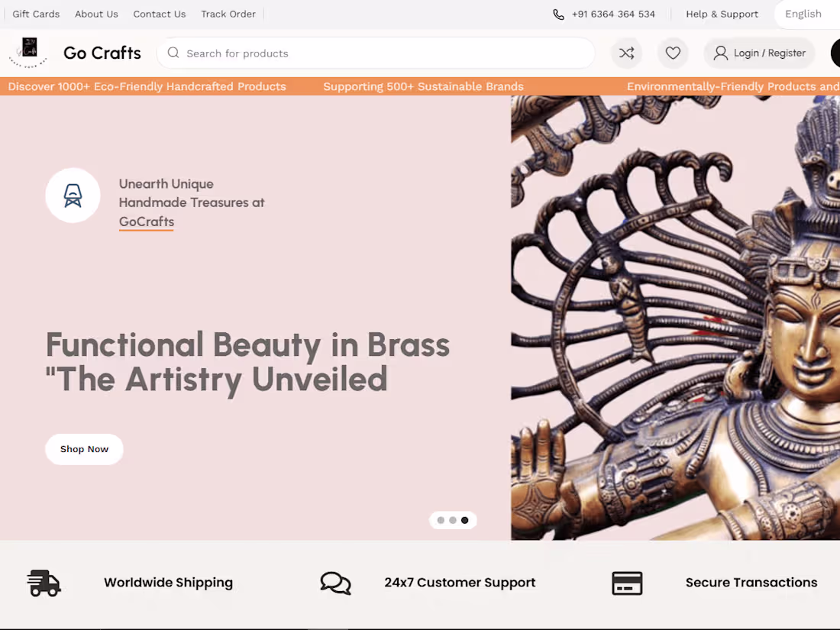Image resolution: width=840 pixels, height=630 pixels.
Task: Click the 24x7 Customer Support chat icon
Action: (x=336, y=583)
